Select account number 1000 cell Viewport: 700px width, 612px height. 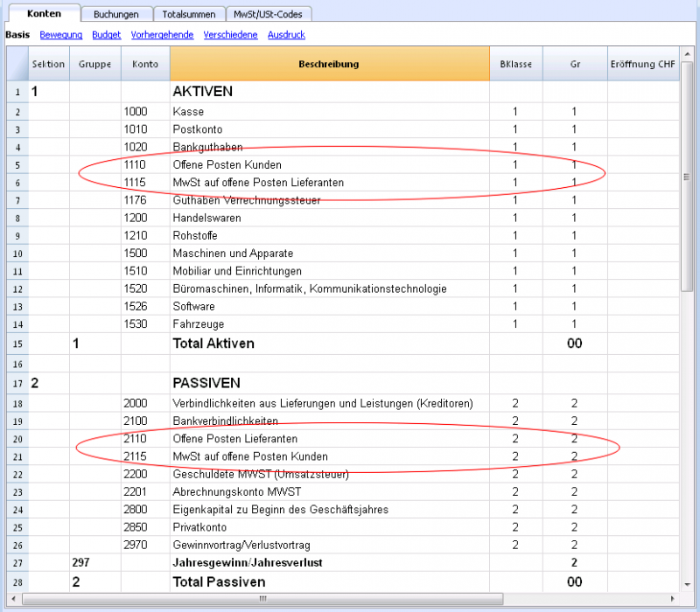point(145,112)
